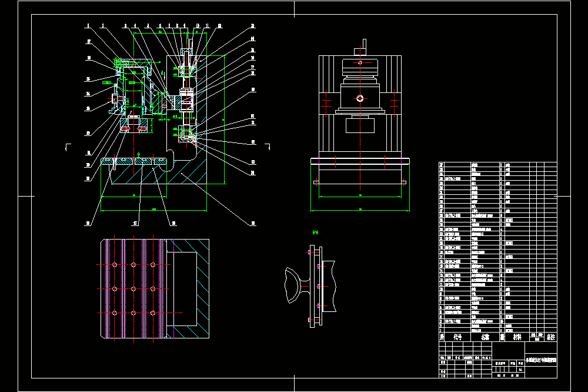Viewport: 588px width, 392px height.
Task: Click the 备注 header cell in parts list
Action: [x=551, y=337]
